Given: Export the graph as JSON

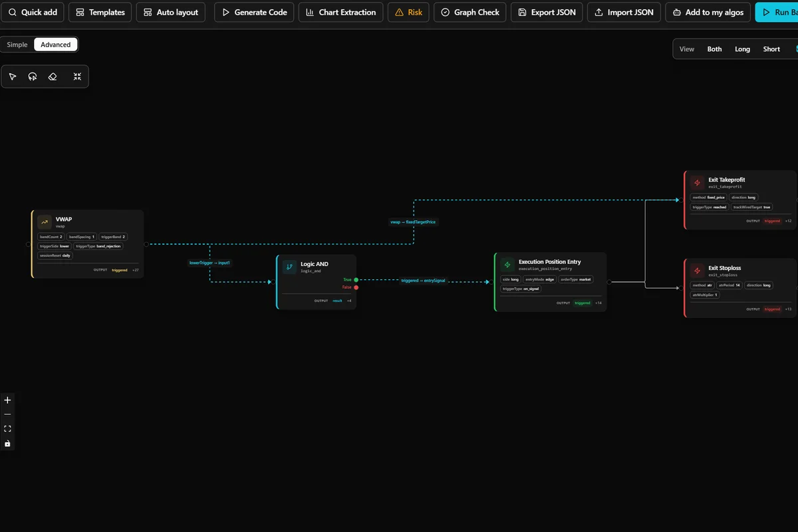Looking at the screenshot, I should [547, 12].
